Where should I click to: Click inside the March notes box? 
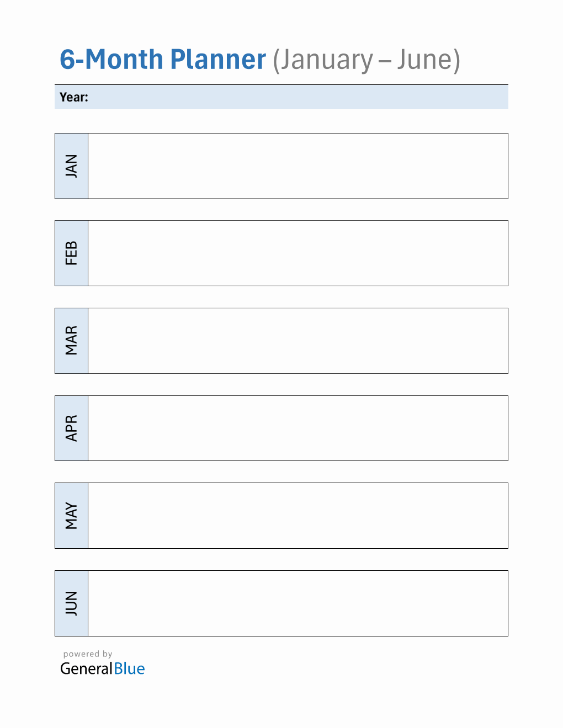coord(298,341)
